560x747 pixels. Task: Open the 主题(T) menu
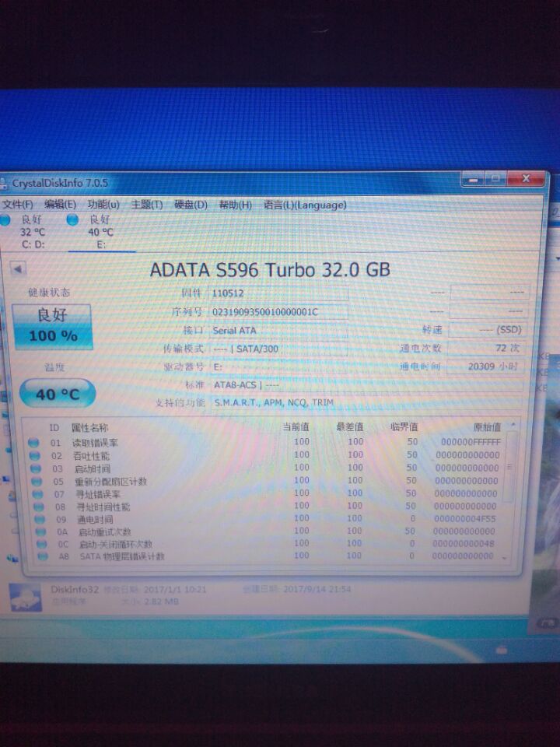(x=147, y=205)
